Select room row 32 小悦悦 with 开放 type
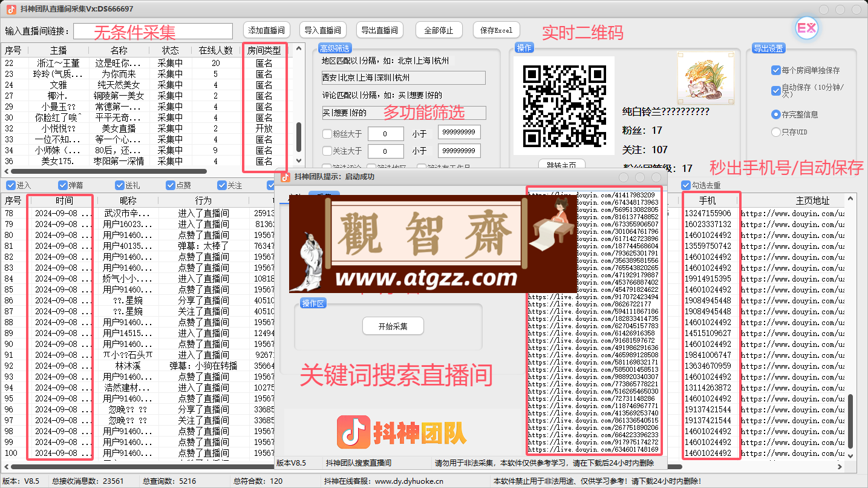The height and width of the screenshot is (488, 868). pyautogui.click(x=147, y=128)
